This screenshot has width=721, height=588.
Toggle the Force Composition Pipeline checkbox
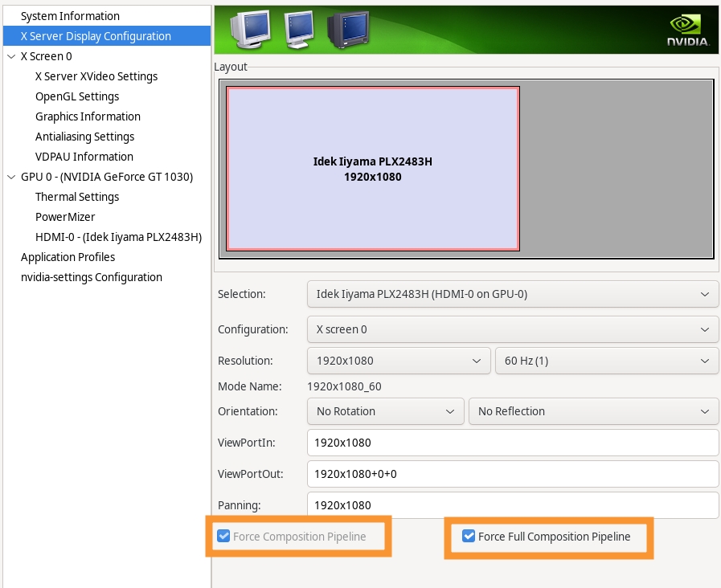(223, 537)
